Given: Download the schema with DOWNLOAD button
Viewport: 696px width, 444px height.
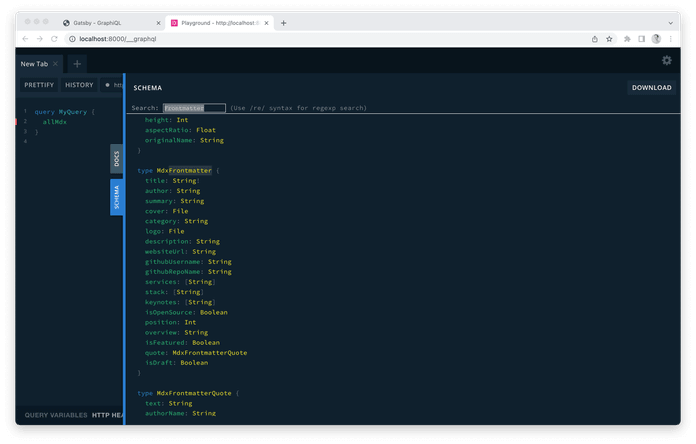Looking at the screenshot, I should coord(651,88).
